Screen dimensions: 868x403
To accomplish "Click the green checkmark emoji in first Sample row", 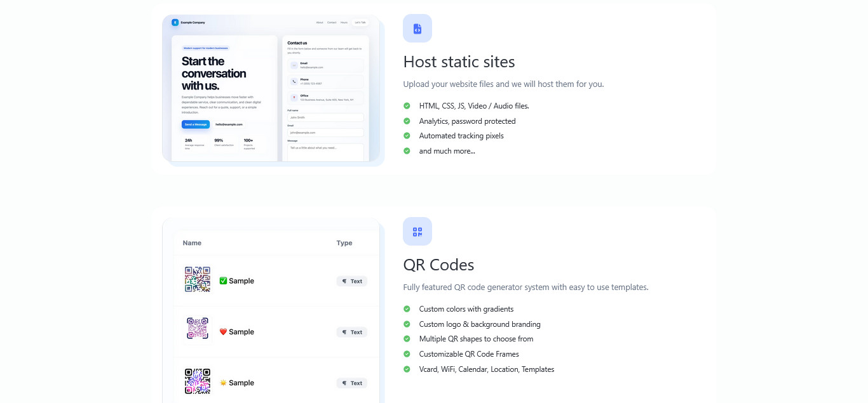I will point(223,281).
